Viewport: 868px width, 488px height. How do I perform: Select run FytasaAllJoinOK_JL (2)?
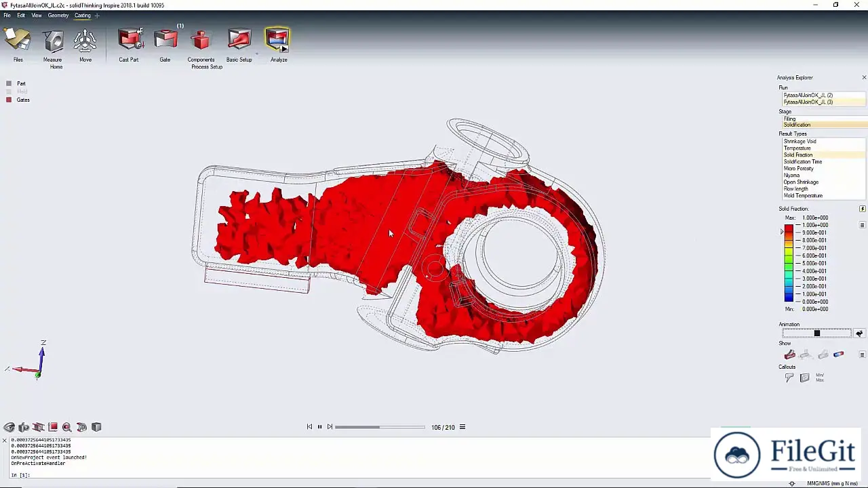(823, 96)
